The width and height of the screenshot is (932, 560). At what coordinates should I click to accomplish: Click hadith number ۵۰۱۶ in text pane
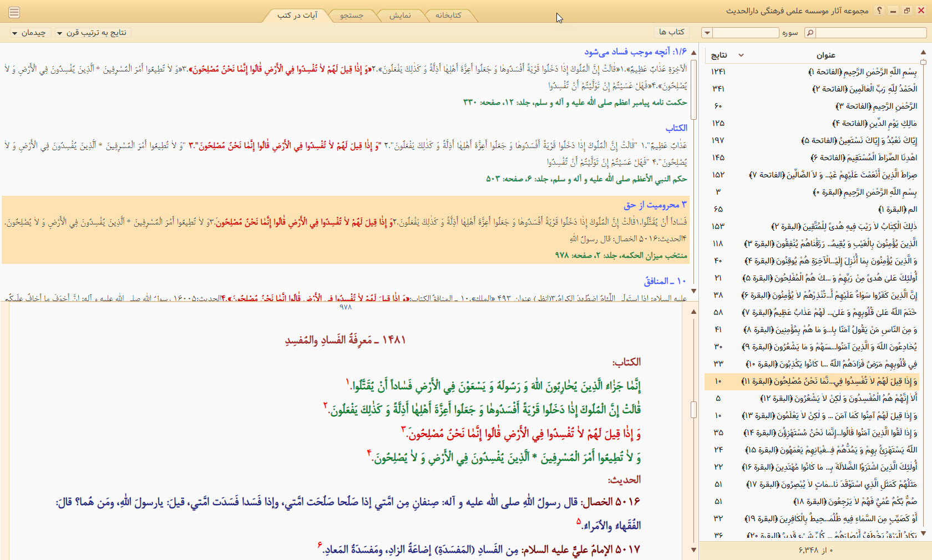click(x=627, y=502)
